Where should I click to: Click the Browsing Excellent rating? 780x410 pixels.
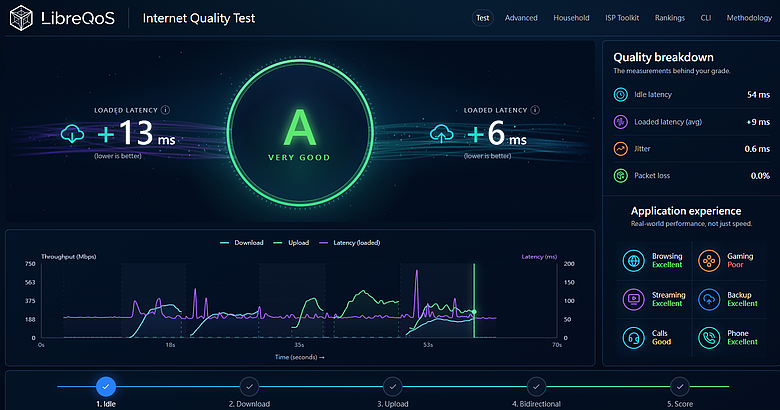coord(667,265)
